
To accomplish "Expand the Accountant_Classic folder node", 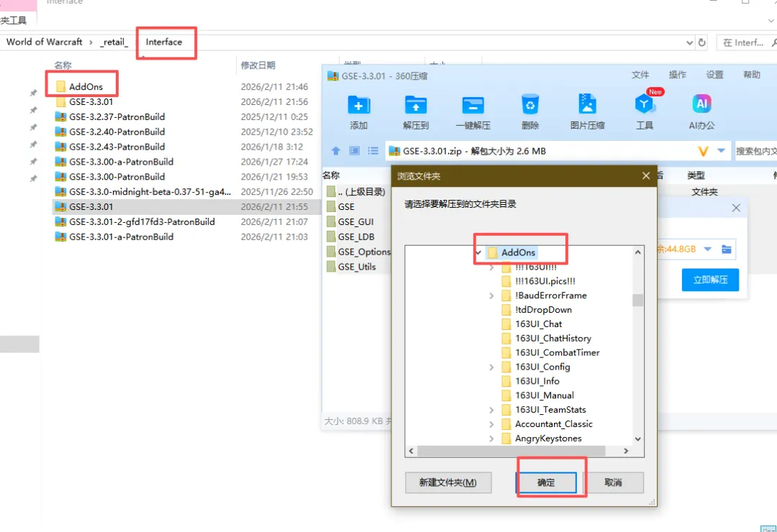I will 491,424.
